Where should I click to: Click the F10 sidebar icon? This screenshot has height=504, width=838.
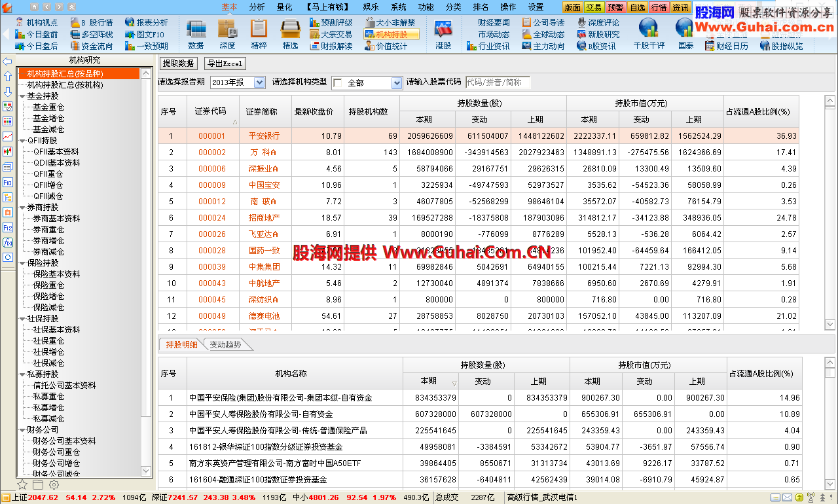[7, 183]
